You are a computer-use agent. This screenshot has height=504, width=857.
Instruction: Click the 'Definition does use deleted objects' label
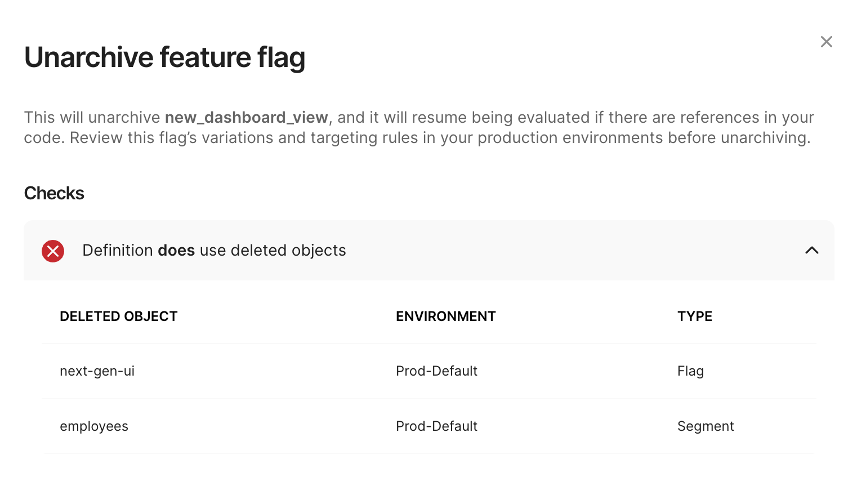(214, 251)
